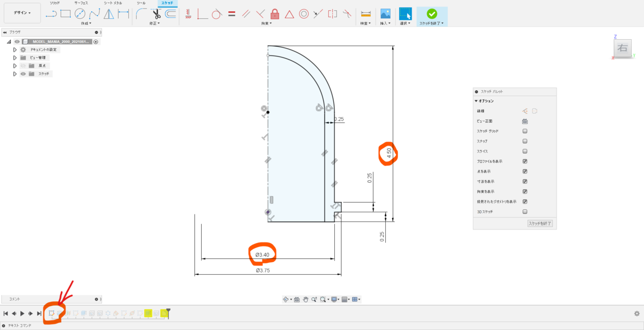Enable the 3D スケッチ checkbox
Viewport: 644px width, 330px height.
[525, 212]
